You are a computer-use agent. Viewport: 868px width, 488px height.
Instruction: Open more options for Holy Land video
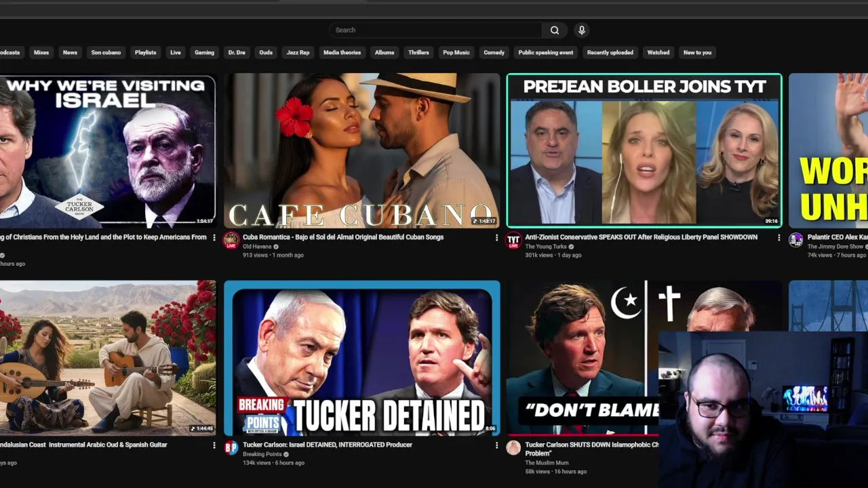[x=214, y=238]
